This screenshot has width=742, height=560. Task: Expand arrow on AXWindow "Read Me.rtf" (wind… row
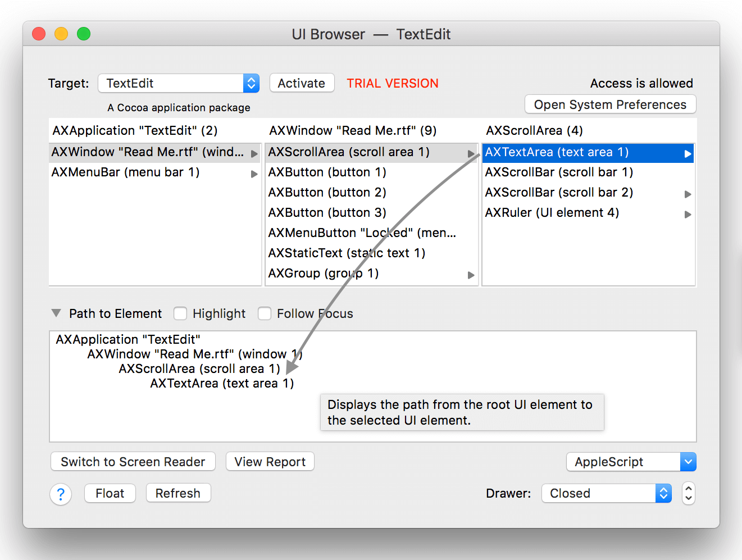tap(254, 153)
